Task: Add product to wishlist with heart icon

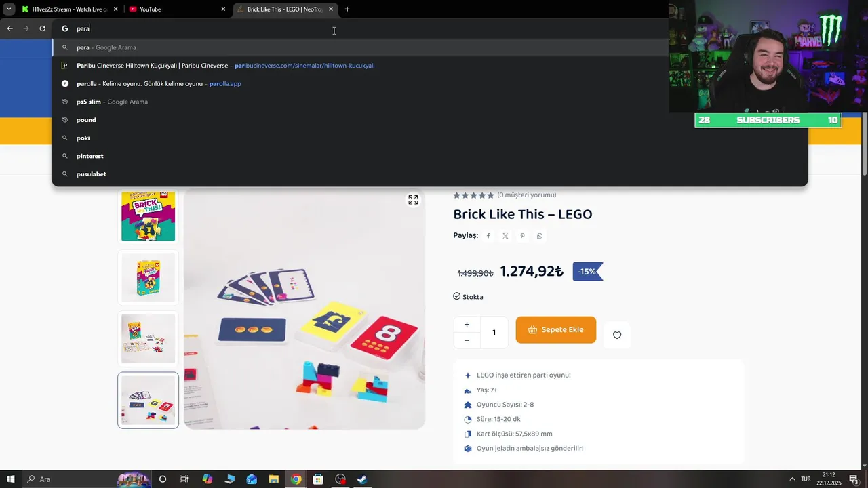Action: [x=617, y=335]
